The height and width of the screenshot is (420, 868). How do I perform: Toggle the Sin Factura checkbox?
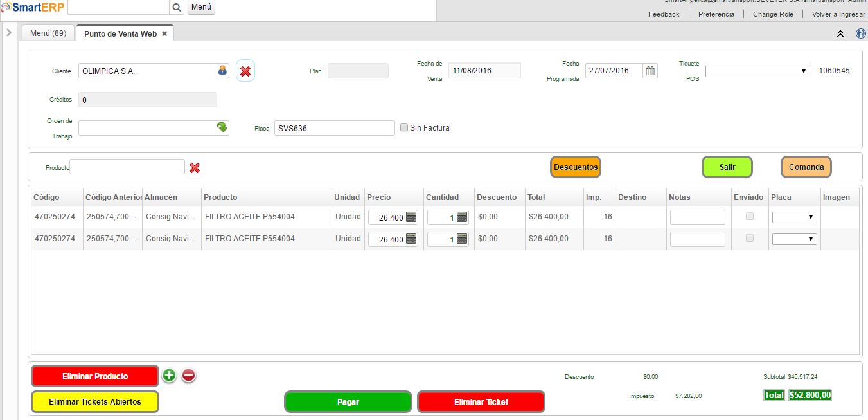point(404,127)
